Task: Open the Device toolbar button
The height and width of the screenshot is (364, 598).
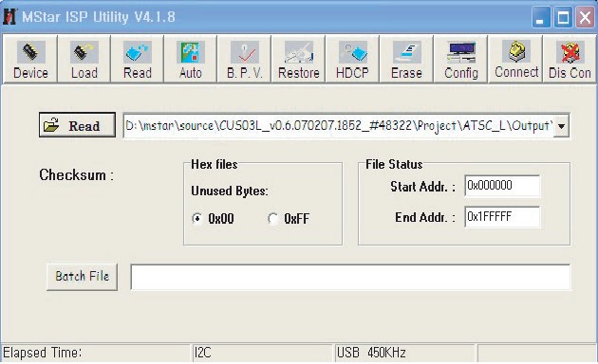Action: coord(30,59)
